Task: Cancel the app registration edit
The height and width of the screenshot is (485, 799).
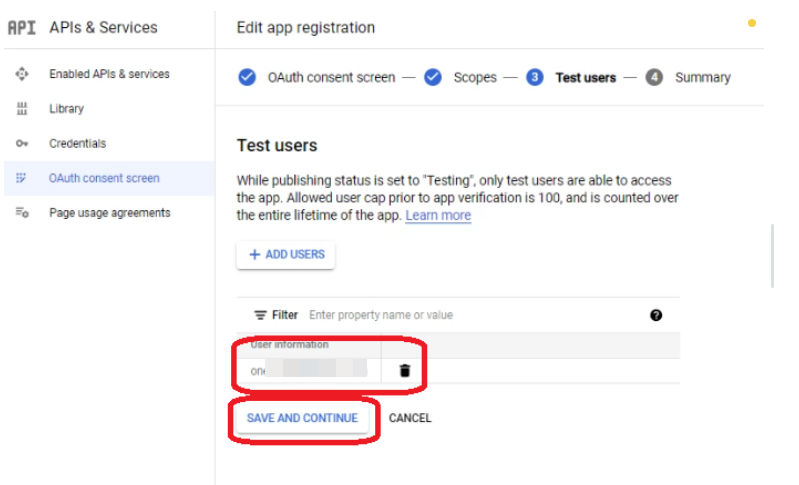Action: [x=410, y=418]
